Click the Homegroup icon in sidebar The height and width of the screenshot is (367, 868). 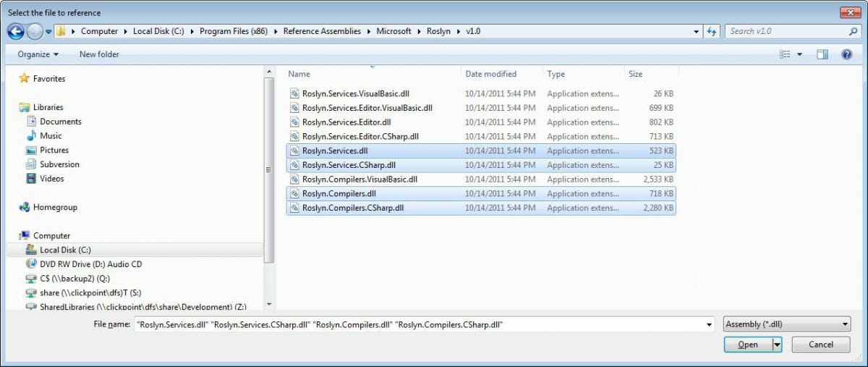(x=25, y=207)
